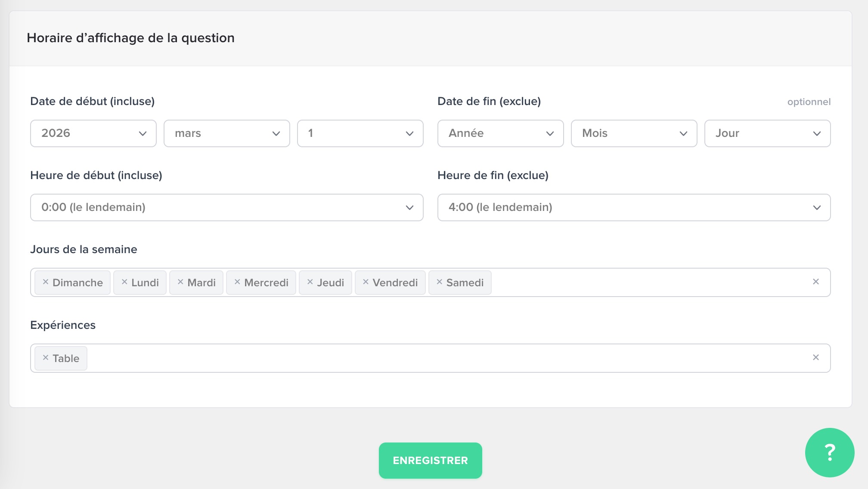Screen dimensions: 868x489
Task: Click empty area of Expériences input field
Action: pos(431,358)
